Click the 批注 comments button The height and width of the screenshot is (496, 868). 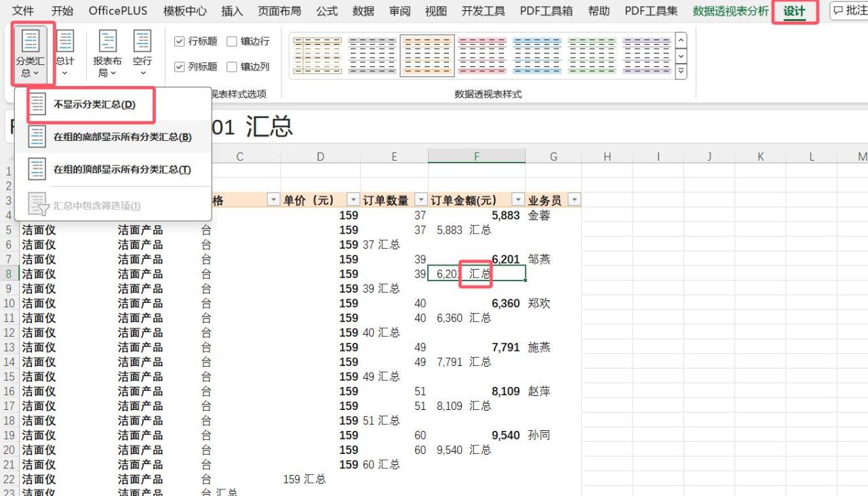pyautogui.click(x=850, y=11)
